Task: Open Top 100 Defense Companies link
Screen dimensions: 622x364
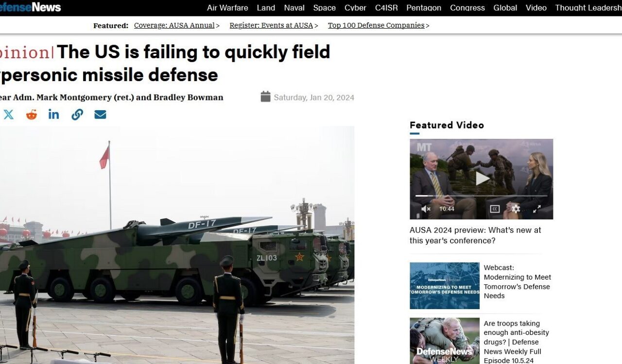Action: [x=376, y=25]
